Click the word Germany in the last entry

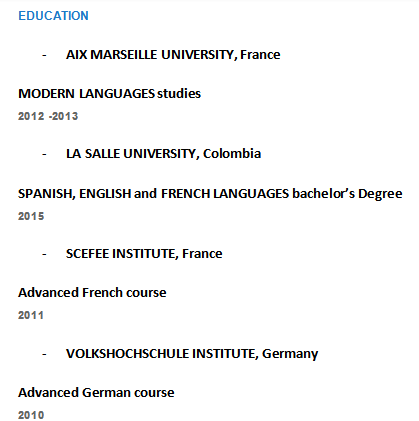290,354
